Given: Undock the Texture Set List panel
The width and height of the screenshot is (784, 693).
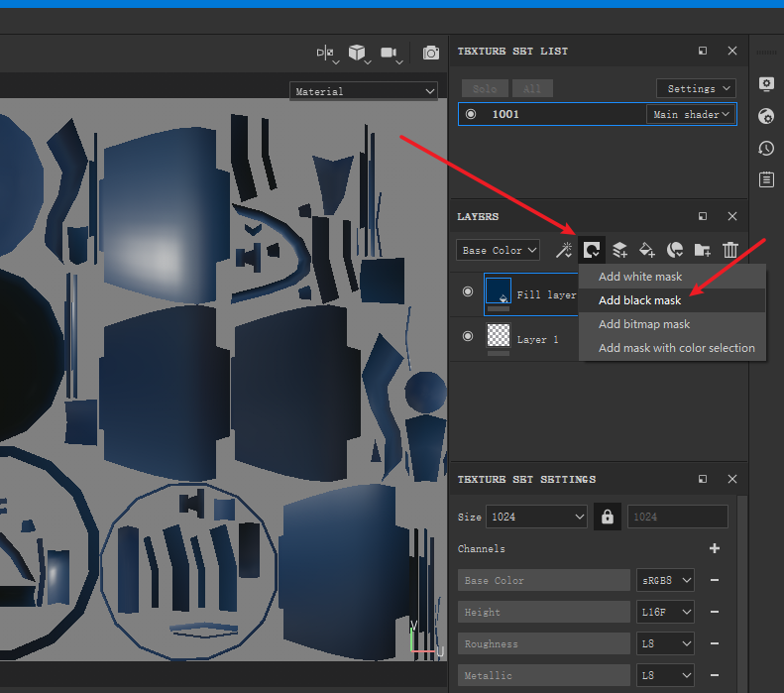Looking at the screenshot, I should (x=703, y=51).
